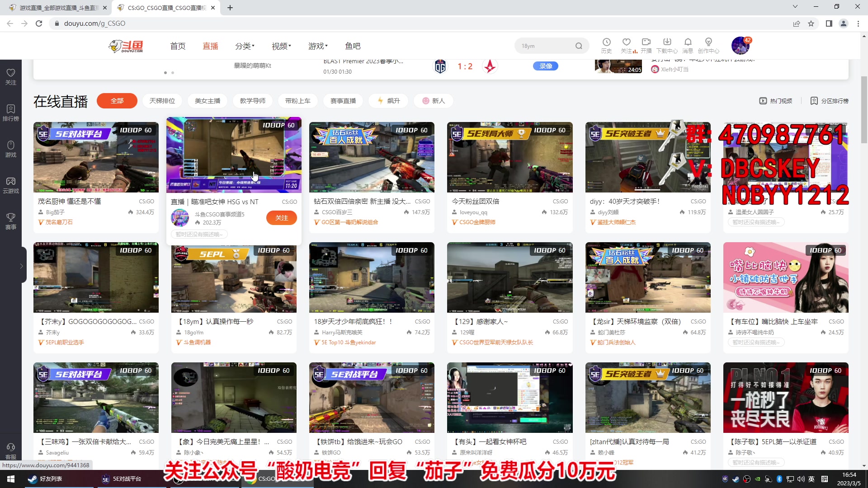868x488 pixels.
Task: Select the 全部 filter tab
Action: point(117,101)
